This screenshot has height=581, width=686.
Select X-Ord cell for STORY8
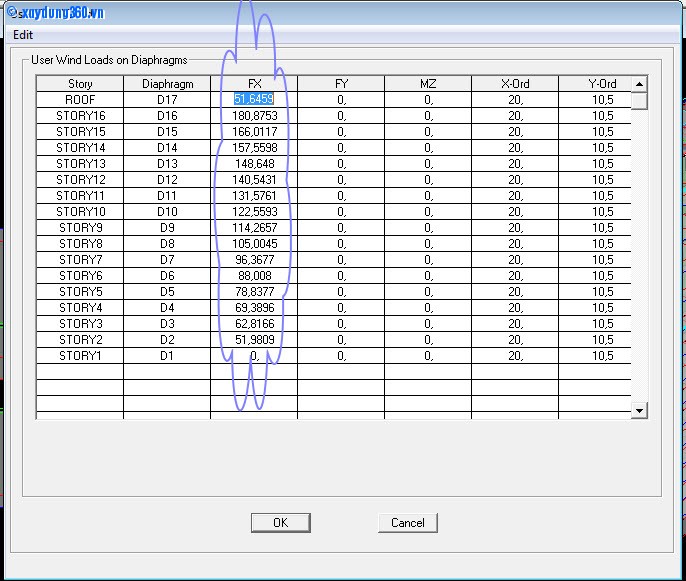coord(515,244)
